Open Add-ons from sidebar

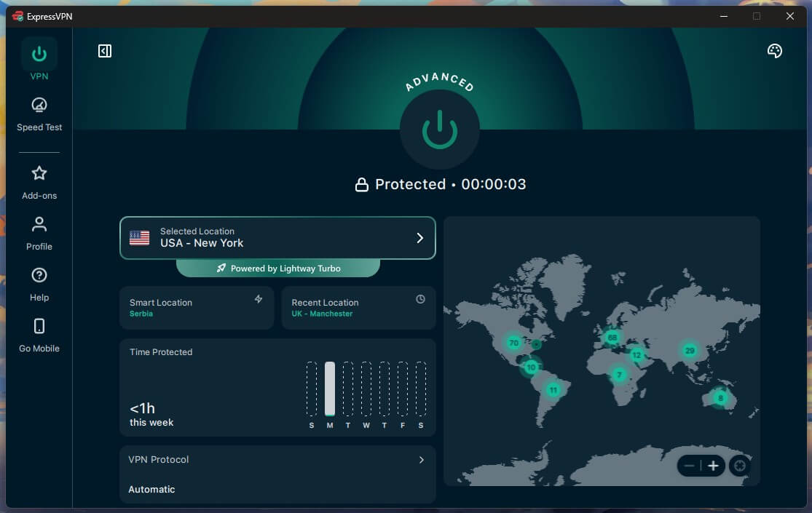(39, 183)
